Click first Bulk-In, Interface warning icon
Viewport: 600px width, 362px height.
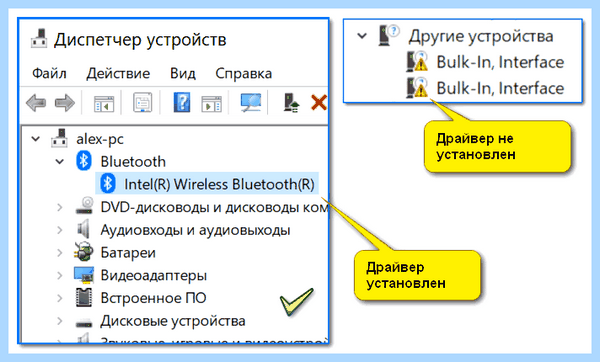[417, 61]
